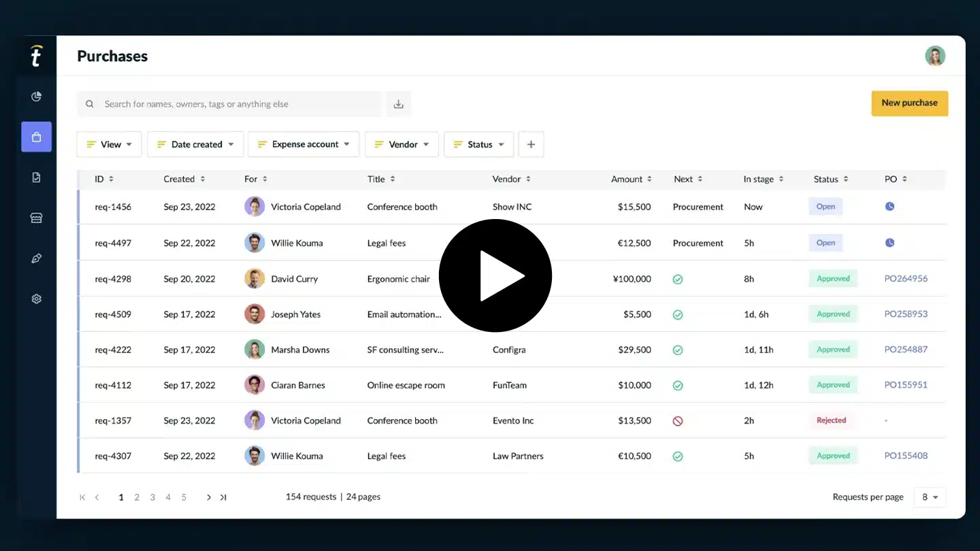Sort the table by Amount column
The width and height of the screenshot is (980, 551).
point(631,179)
